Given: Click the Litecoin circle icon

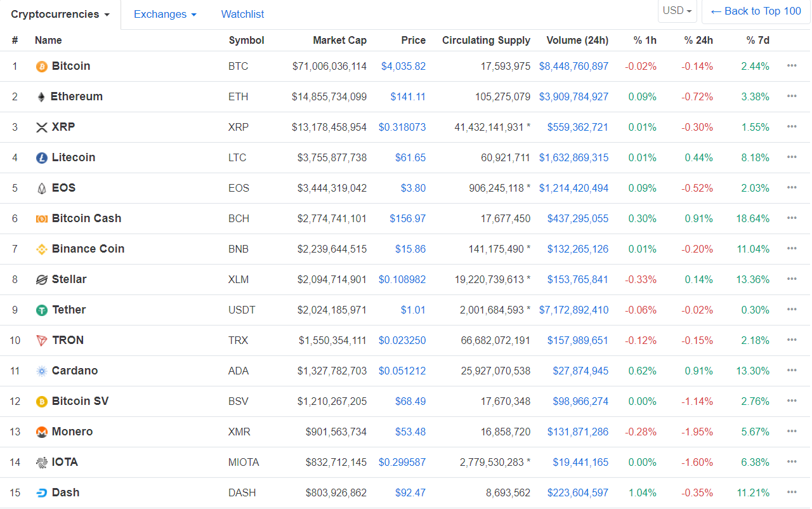Looking at the screenshot, I should pyautogui.click(x=41, y=157).
